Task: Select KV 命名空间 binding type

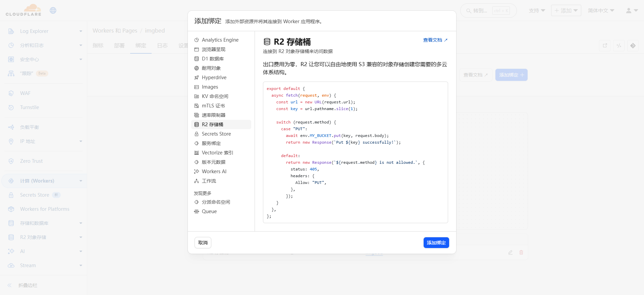Action: (215, 96)
